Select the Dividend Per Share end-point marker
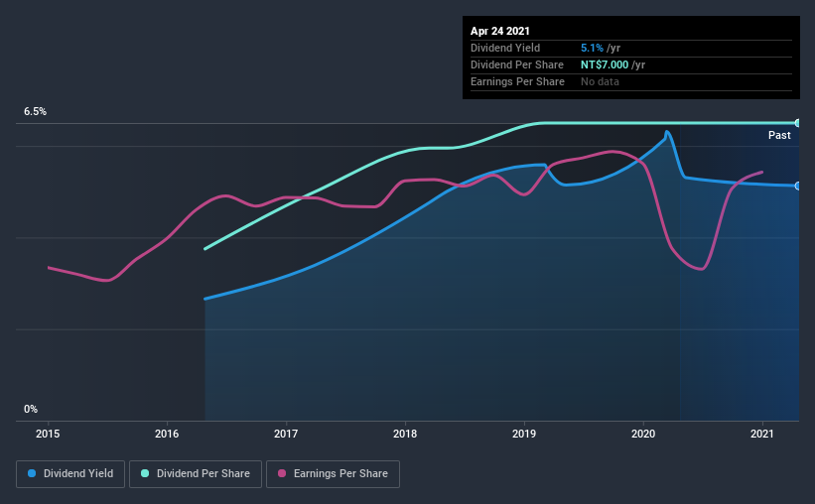The width and height of the screenshot is (815, 504). coord(797,123)
